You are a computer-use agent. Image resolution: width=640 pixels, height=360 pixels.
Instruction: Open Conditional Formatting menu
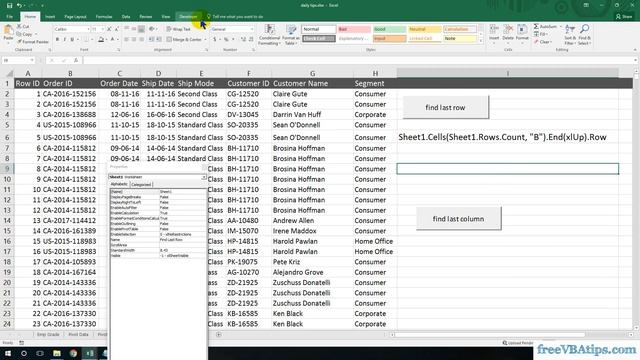point(269,35)
